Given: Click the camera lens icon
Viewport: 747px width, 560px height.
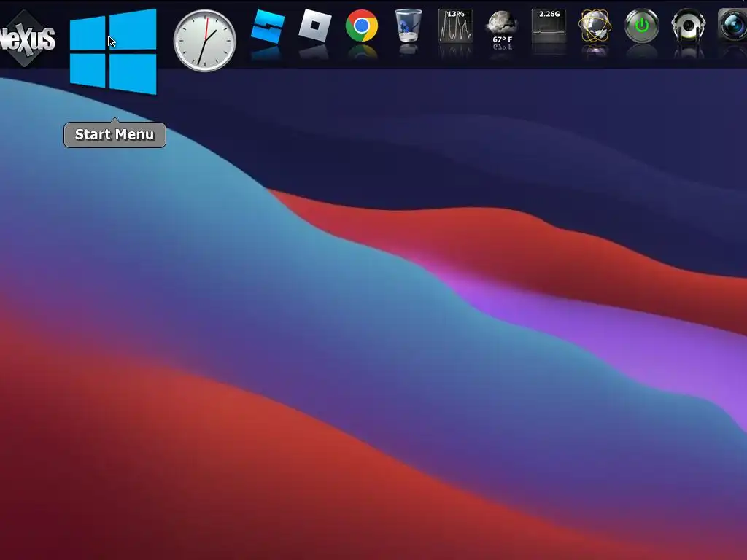Looking at the screenshot, I should click(x=732, y=26).
